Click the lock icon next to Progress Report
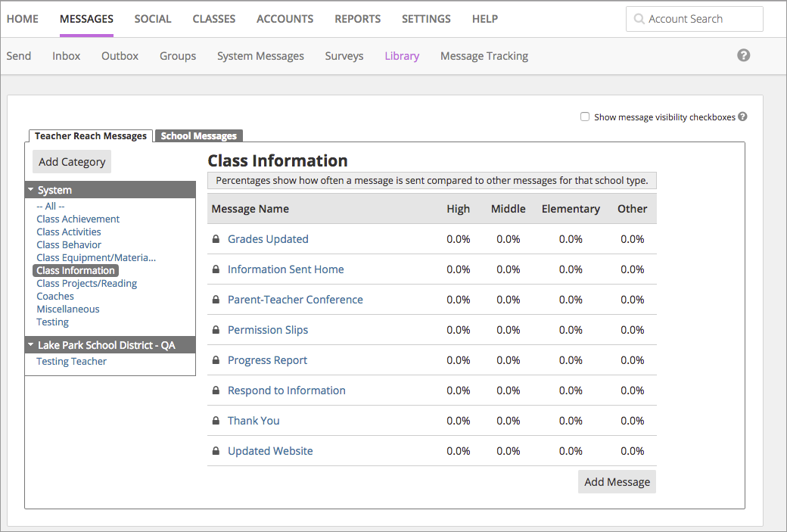The height and width of the screenshot is (532, 787). click(x=216, y=359)
